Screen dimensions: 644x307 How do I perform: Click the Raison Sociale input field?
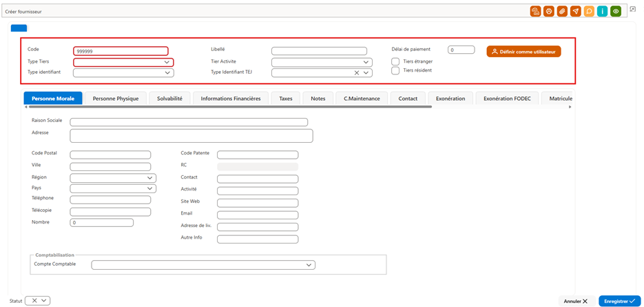click(189, 122)
